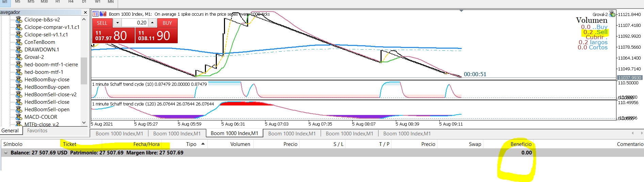Click the icon beside the Balance row
Image resolution: width=644 pixels, height=182 pixels.
tap(6, 152)
